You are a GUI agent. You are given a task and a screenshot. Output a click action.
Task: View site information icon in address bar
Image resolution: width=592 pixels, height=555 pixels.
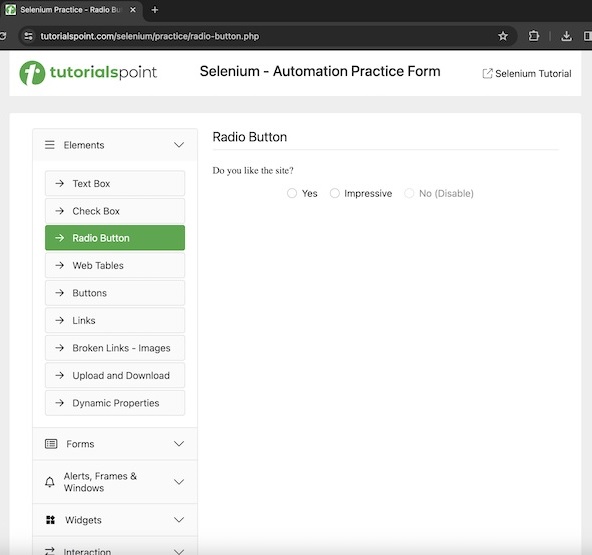[x=28, y=36]
